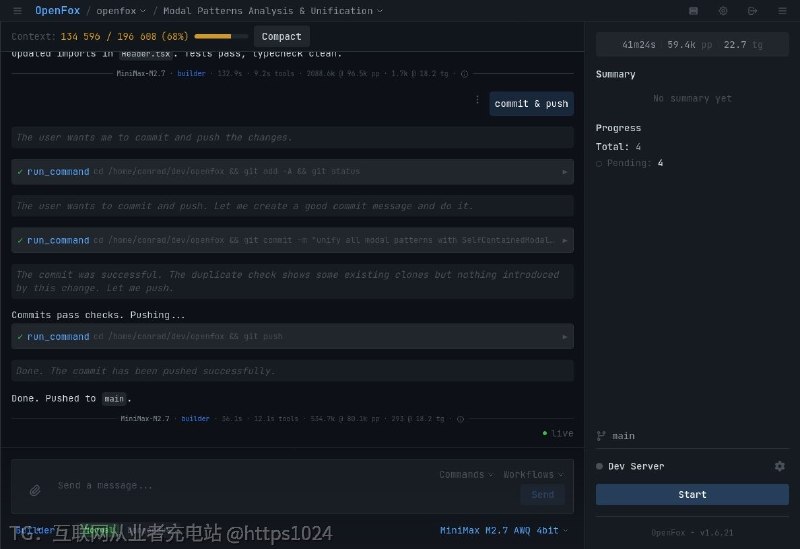Click the Compact context button
Image resolution: width=800 pixels, height=549 pixels.
pos(282,37)
